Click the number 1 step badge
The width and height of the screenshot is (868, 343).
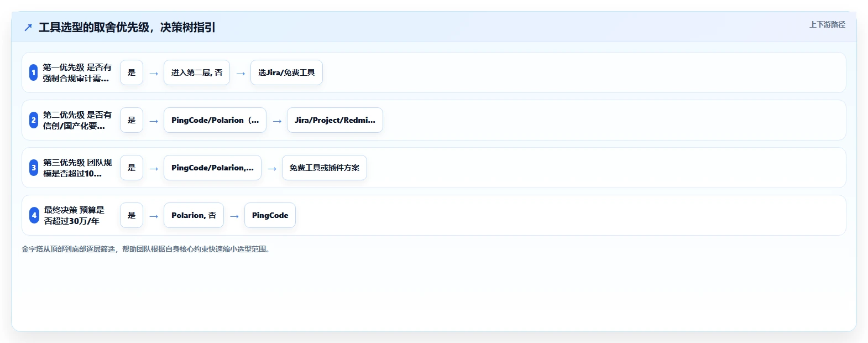pyautogui.click(x=34, y=72)
